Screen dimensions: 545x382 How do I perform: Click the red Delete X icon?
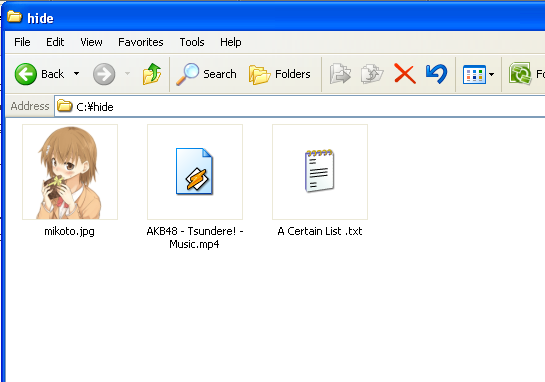pyautogui.click(x=405, y=74)
